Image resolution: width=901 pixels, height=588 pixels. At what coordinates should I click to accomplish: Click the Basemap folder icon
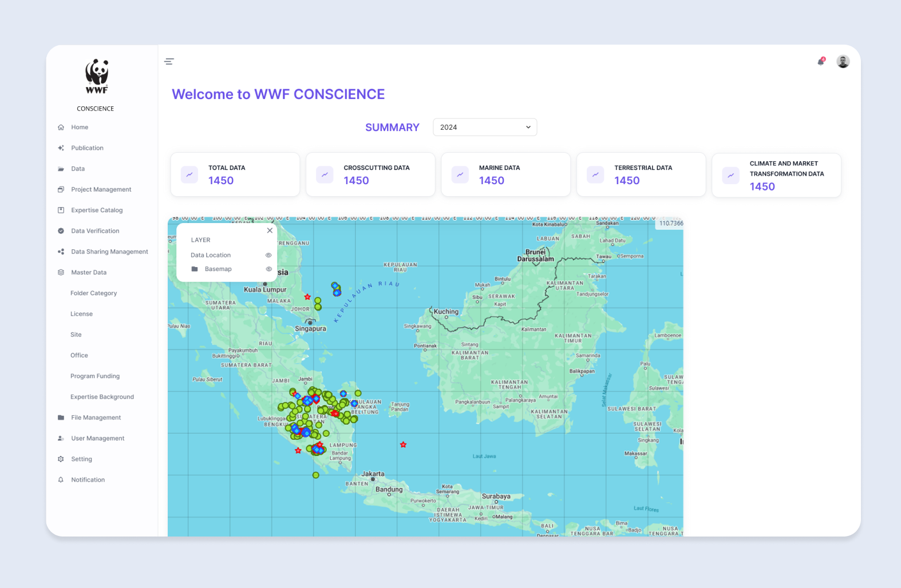pos(195,269)
